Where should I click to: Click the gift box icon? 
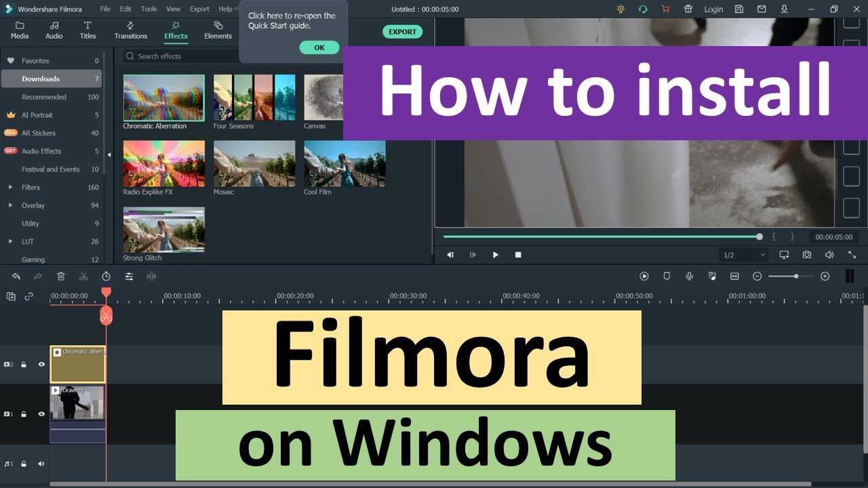point(688,9)
